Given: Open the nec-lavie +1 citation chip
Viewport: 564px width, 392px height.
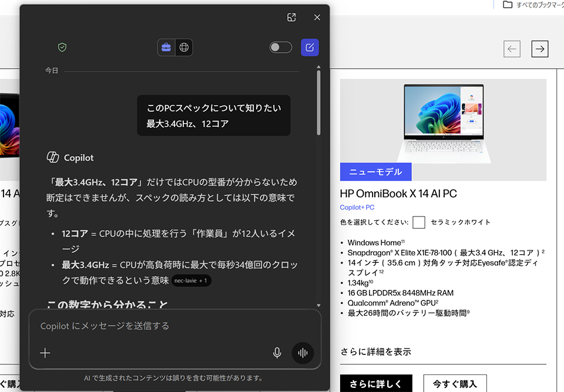Looking at the screenshot, I should point(191,281).
